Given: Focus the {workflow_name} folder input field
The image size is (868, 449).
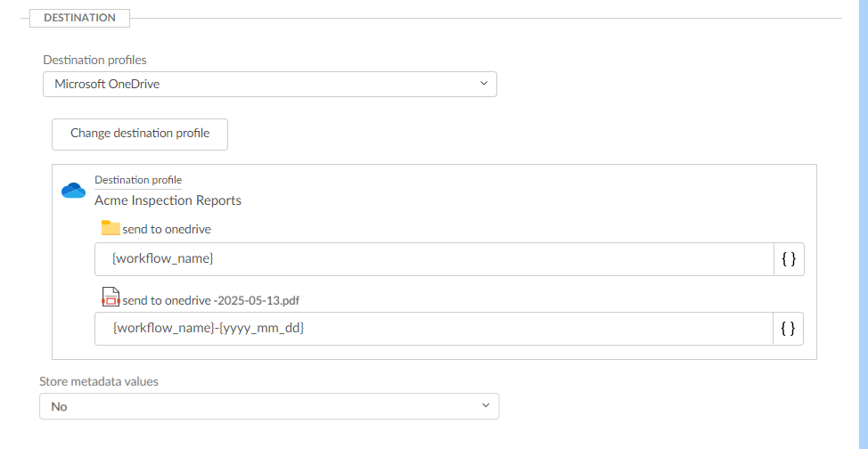Looking at the screenshot, I should (433, 259).
